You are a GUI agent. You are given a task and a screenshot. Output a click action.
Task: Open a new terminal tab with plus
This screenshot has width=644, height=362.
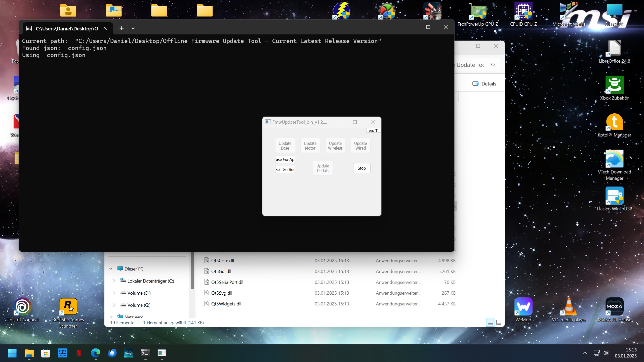(x=122, y=28)
